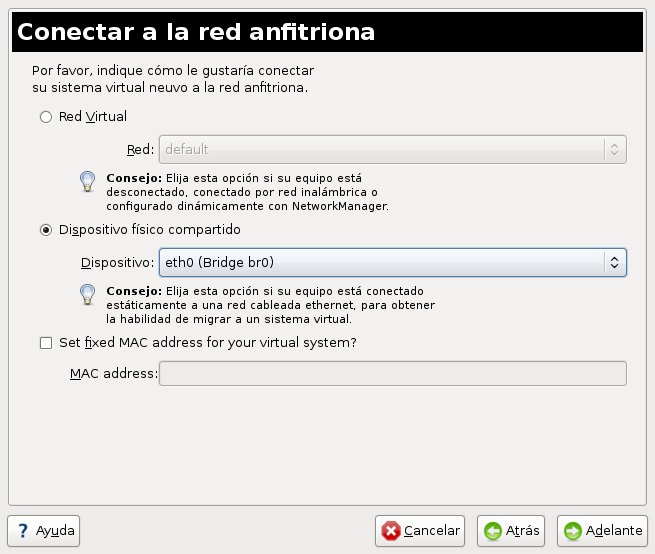
Task: Click the lightbulb icon under Red Virtual
Action: pos(87,182)
